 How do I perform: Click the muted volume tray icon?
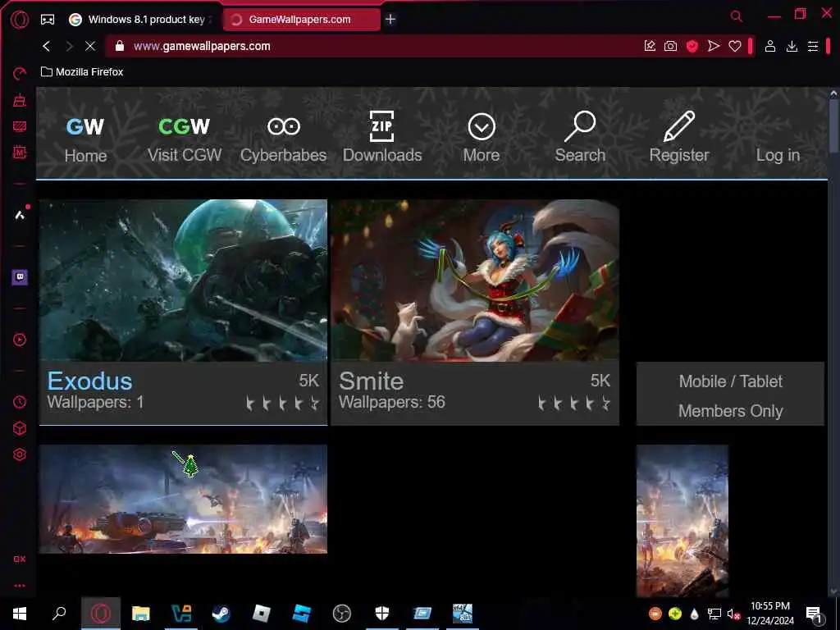[x=733, y=614]
